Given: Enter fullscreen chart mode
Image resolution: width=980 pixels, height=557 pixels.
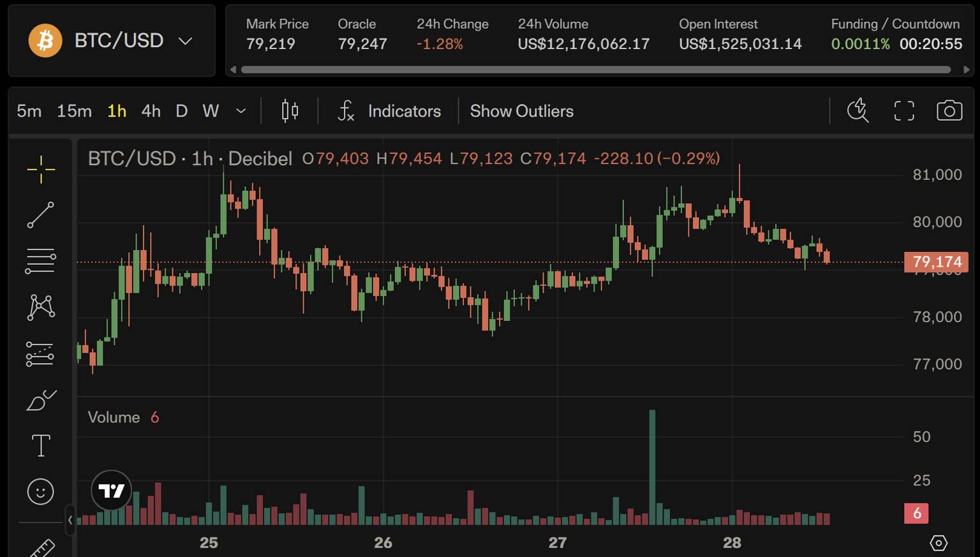Looking at the screenshot, I should click(904, 111).
